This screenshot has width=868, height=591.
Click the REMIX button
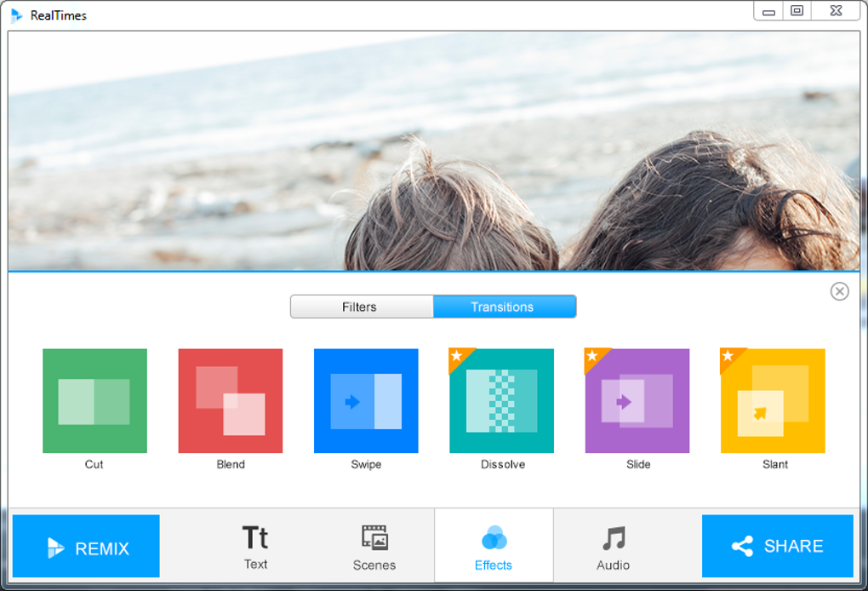click(86, 546)
